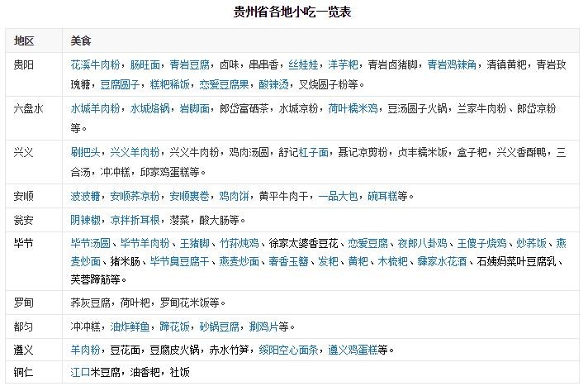Open the 水城羊肉粉 link
The image size is (588, 391).
96,108
